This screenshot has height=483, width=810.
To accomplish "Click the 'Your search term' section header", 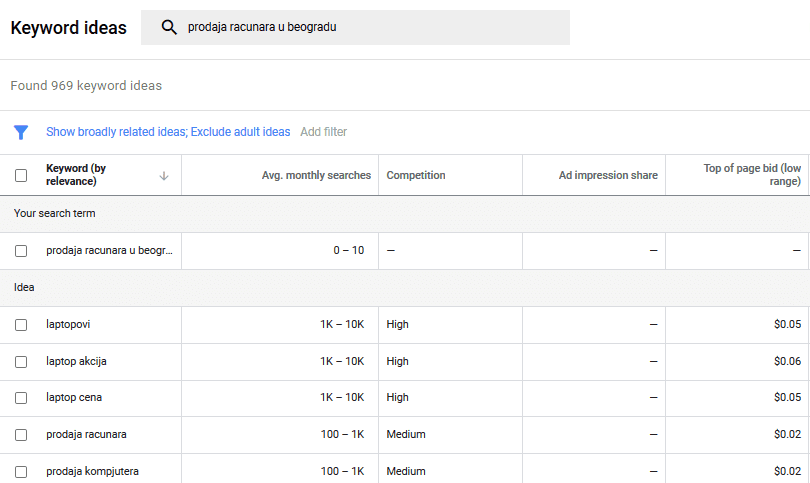I will click(x=55, y=213).
